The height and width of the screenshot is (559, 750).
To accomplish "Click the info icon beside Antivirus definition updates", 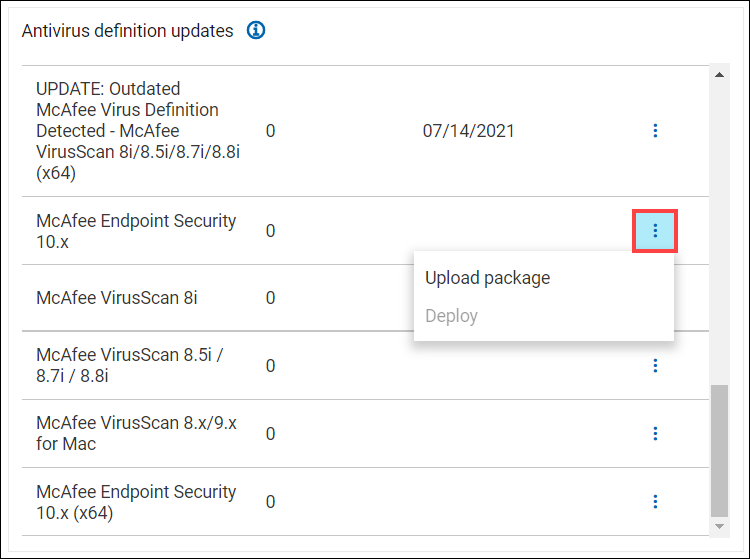I will 256,31.
